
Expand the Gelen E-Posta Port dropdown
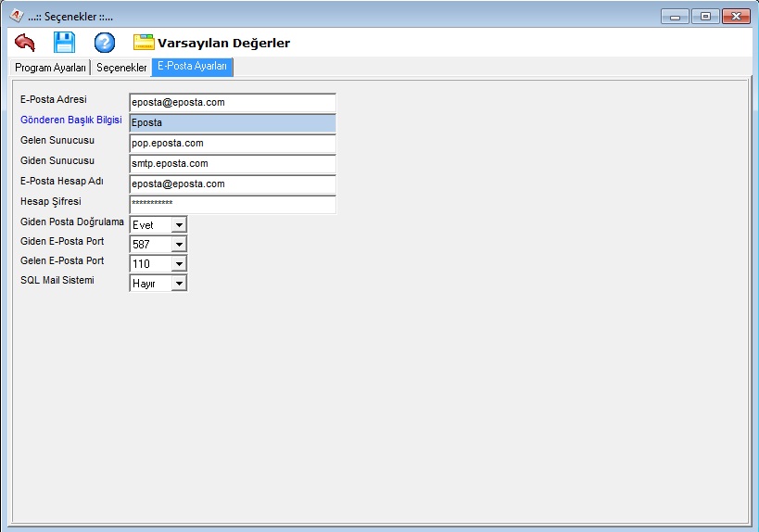(x=179, y=264)
